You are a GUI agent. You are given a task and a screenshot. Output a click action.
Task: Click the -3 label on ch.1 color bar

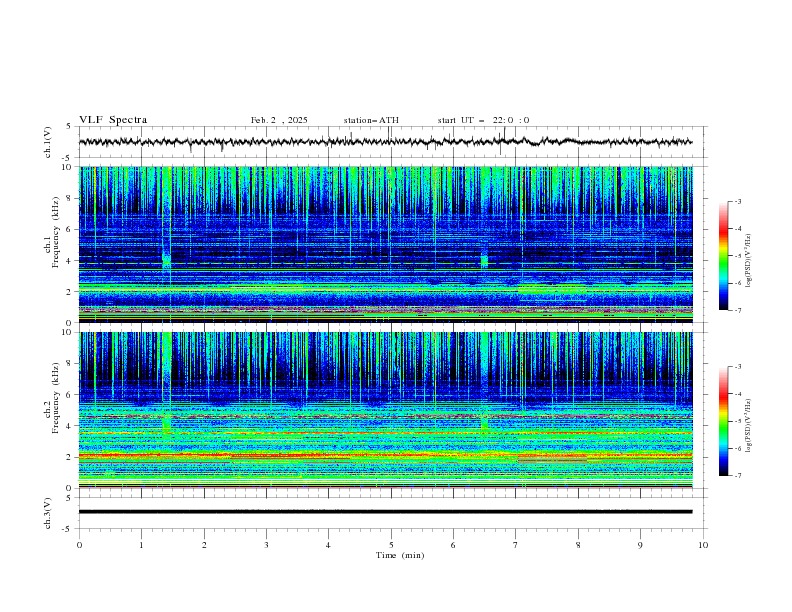pyautogui.click(x=738, y=201)
